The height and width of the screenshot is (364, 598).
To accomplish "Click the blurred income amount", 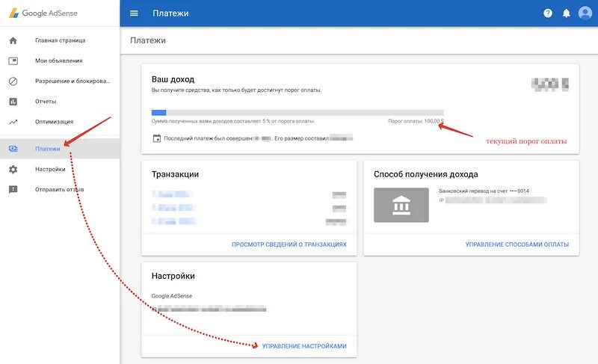I will pos(550,84).
